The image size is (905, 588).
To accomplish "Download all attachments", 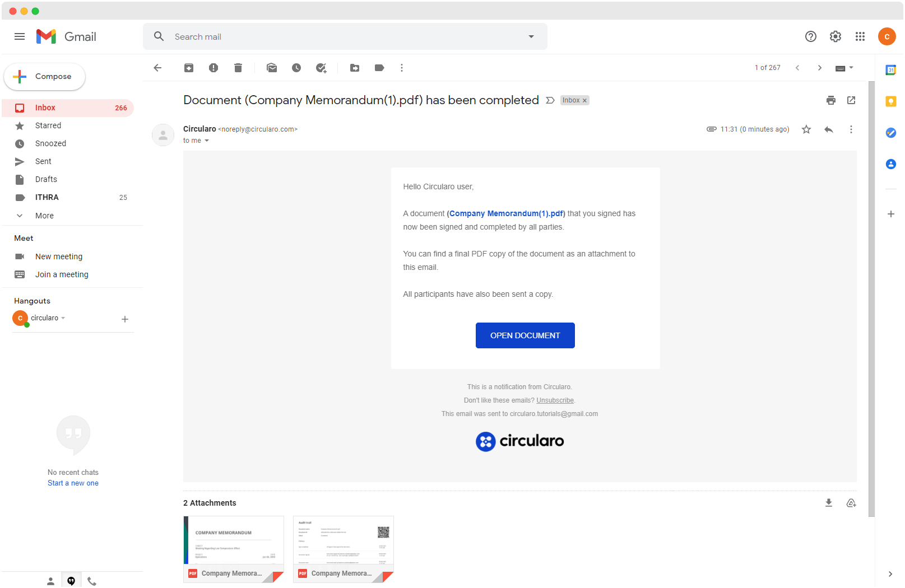I will point(829,503).
